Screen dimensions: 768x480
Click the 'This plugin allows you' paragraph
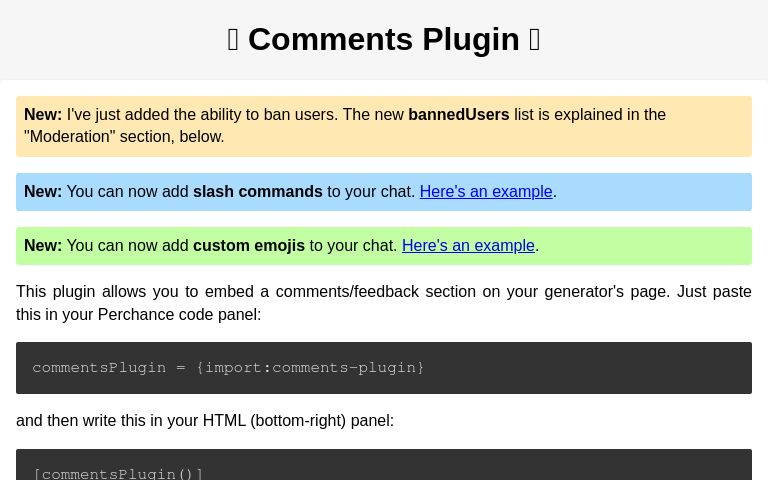384,292
